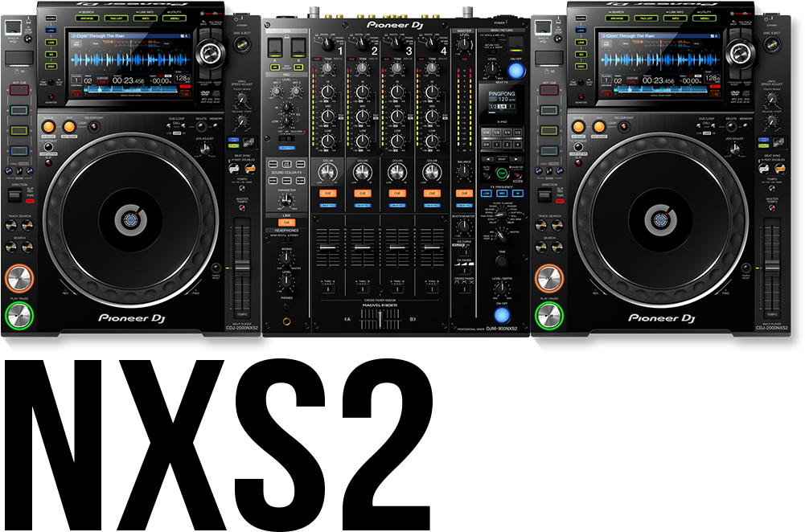This screenshot has width=805, height=532.
Task: Click the headphones MIXING knob
Action: click(286, 258)
